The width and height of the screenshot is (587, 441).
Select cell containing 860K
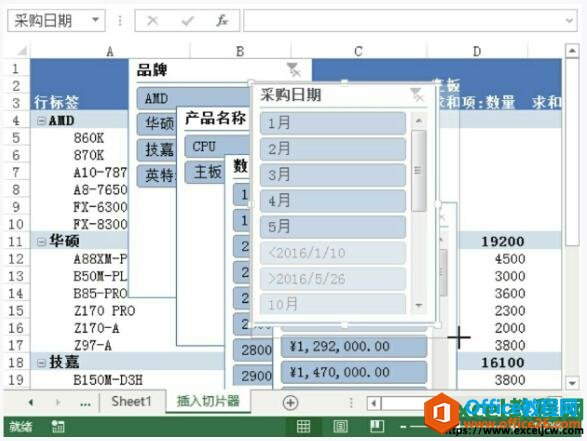coord(89,138)
